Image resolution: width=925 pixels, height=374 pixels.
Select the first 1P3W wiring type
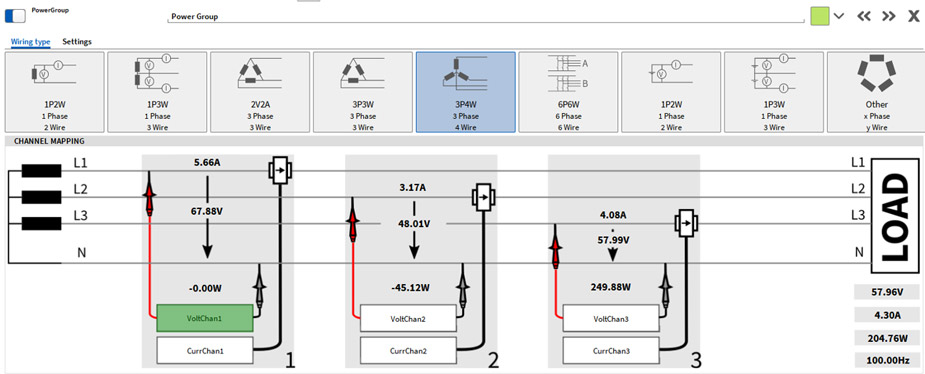(x=157, y=92)
